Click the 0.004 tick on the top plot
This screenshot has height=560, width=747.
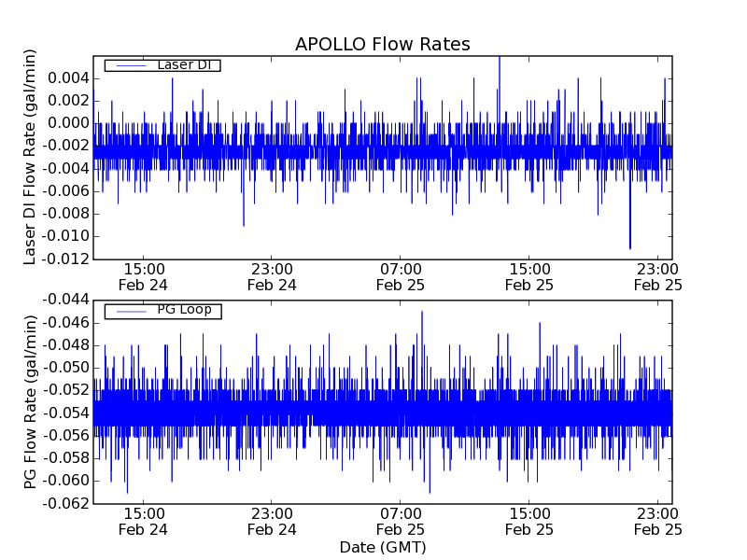pyautogui.click(x=63, y=78)
